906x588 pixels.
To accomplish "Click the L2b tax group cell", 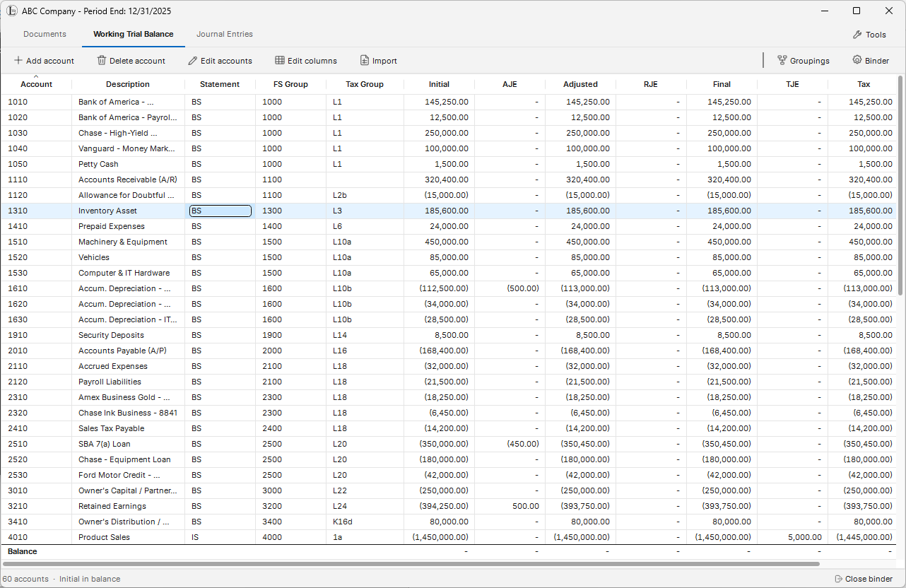I will [x=365, y=195].
